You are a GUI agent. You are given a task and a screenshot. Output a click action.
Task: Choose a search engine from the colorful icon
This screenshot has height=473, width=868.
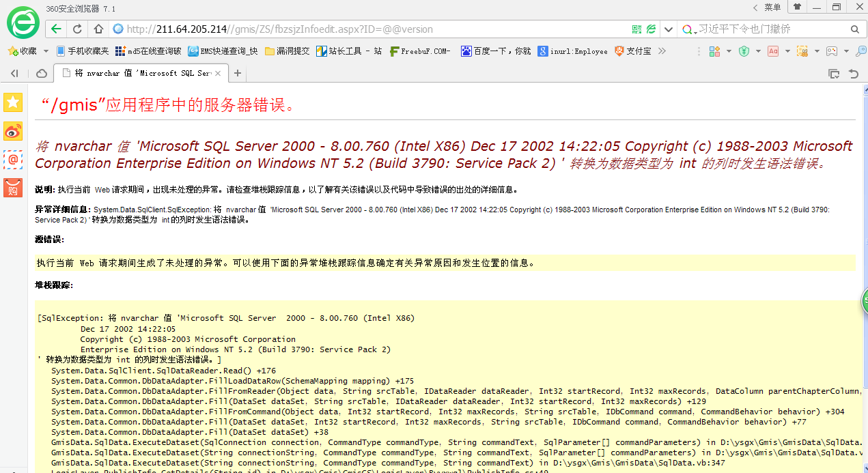[689, 29]
